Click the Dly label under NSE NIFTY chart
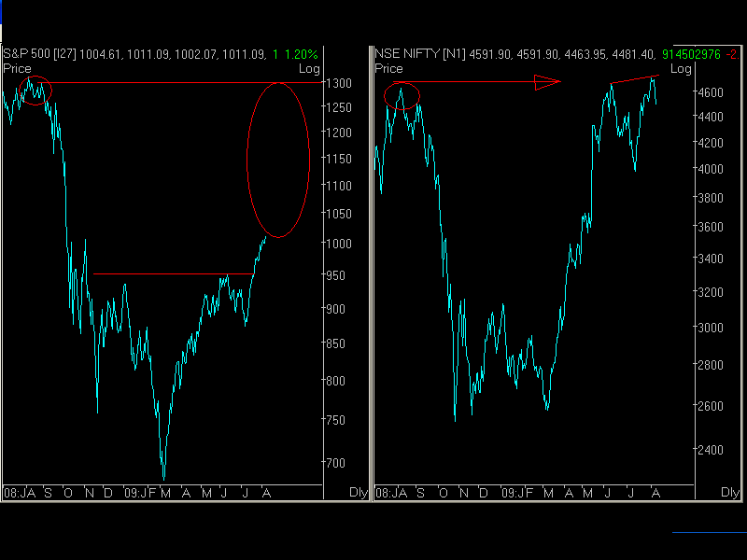Screen dimensions: 747x560 point(730,493)
